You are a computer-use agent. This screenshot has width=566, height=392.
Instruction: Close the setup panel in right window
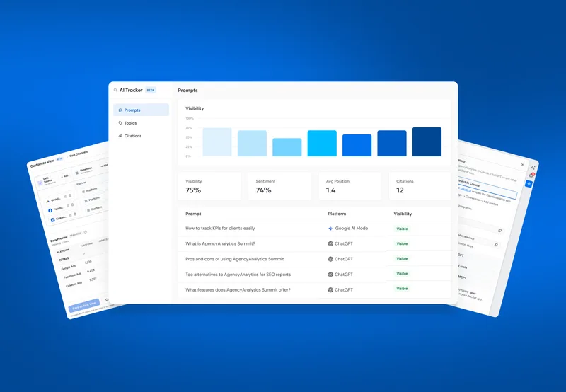click(522, 165)
